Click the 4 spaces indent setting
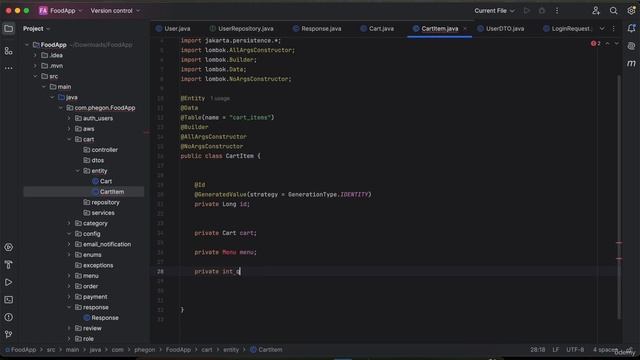Screen dimensions: 640x360 [x=605, y=350]
